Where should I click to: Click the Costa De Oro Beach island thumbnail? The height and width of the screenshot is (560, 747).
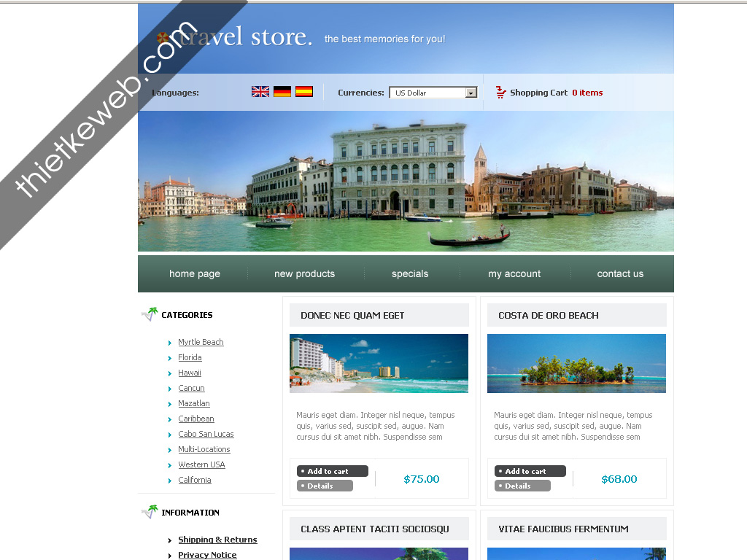pyautogui.click(x=576, y=363)
